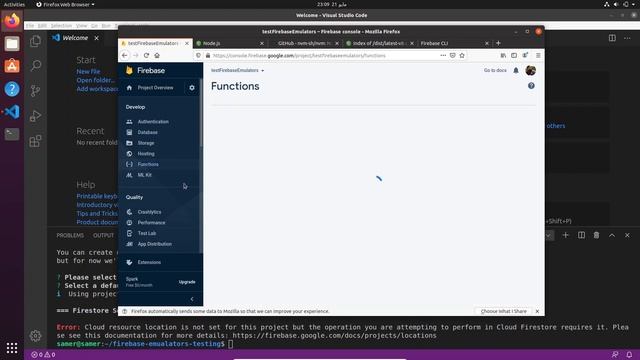Image resolution: width=640 pixels, height=360 pixels.
Task: Click Firefox back navigation arrow
Action: tap(125, 56)
